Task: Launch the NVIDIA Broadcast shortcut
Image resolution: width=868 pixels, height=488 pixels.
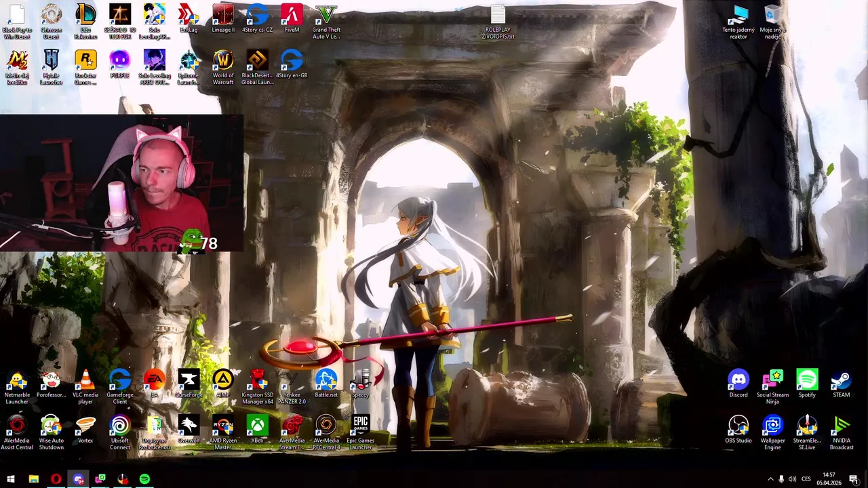Action: (x=842, y=432)
